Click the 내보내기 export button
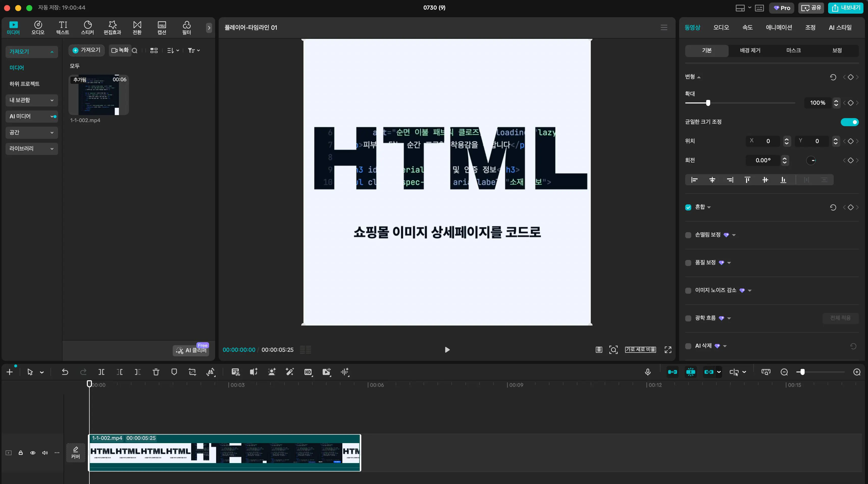Screen dimensions: 868x484 [x=846, y=8]
